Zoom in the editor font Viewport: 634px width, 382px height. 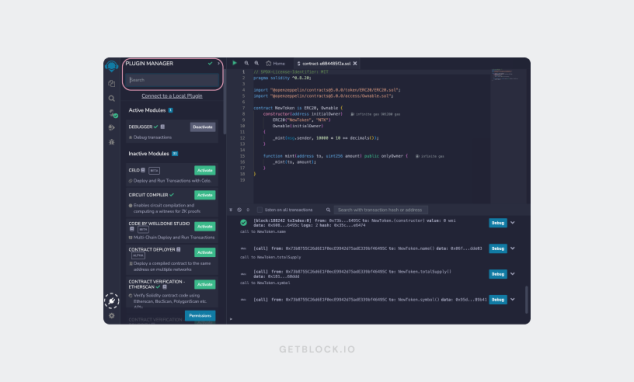pos(256,63)
